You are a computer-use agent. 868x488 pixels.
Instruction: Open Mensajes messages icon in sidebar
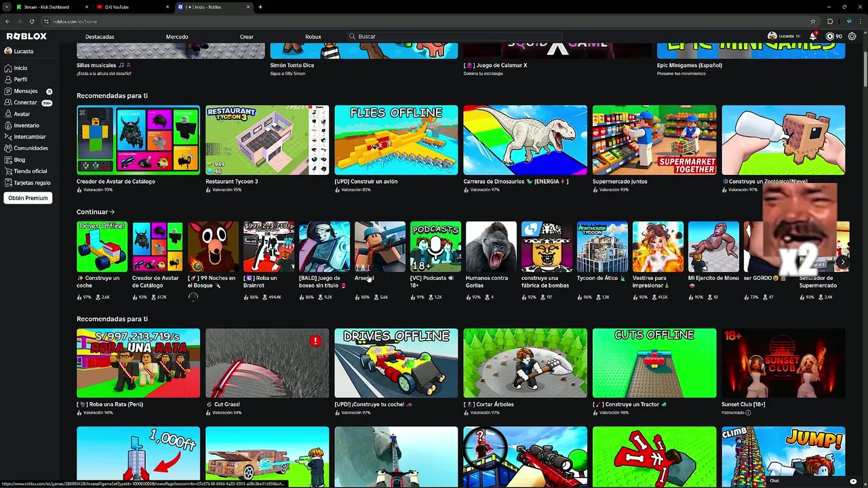click(x=8, y=91)
